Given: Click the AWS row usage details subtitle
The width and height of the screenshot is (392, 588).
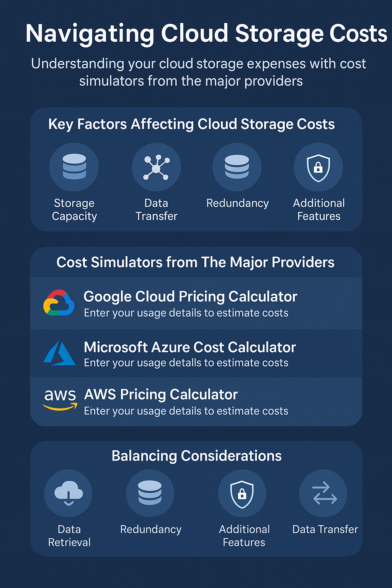Looking at the screenshot, I should click(x=186, y=411).
